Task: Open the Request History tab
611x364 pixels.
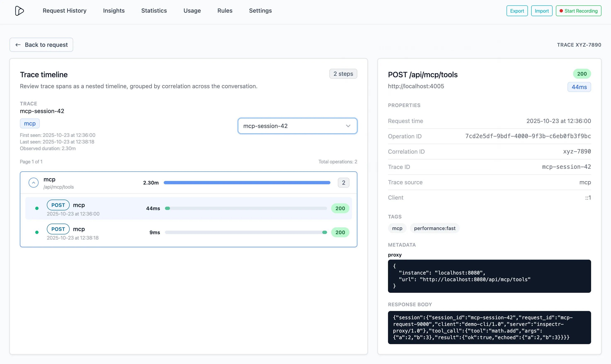Action: [65, 11]
